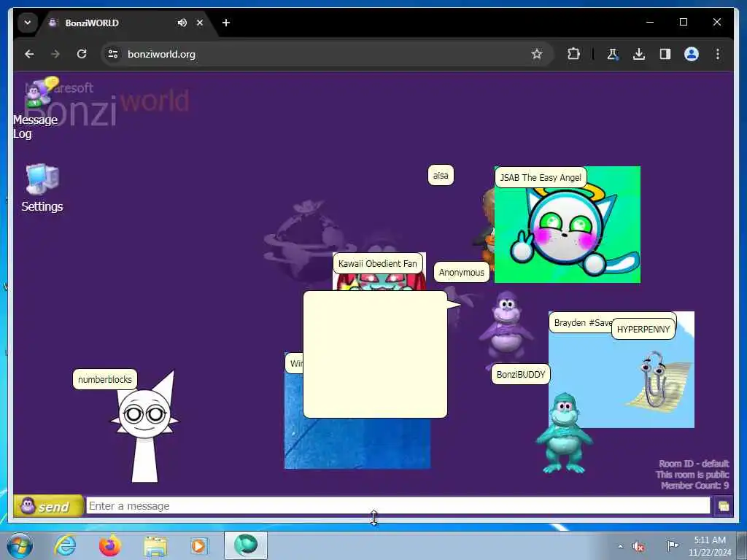This screenshot has width=747, height=560.
Task: Open the Message Log desktop icon
Action: (x=36, y=109)
